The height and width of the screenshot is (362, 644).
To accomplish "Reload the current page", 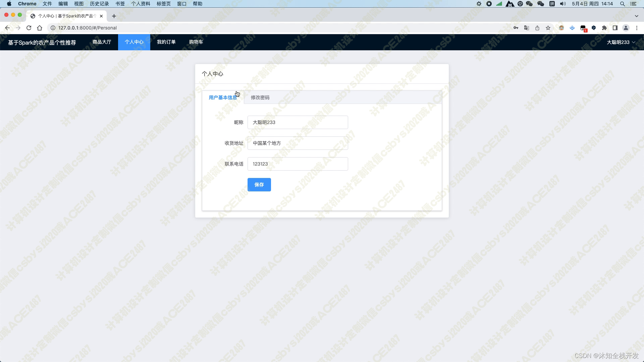I will pyautogui.click(x=29, y=28).
